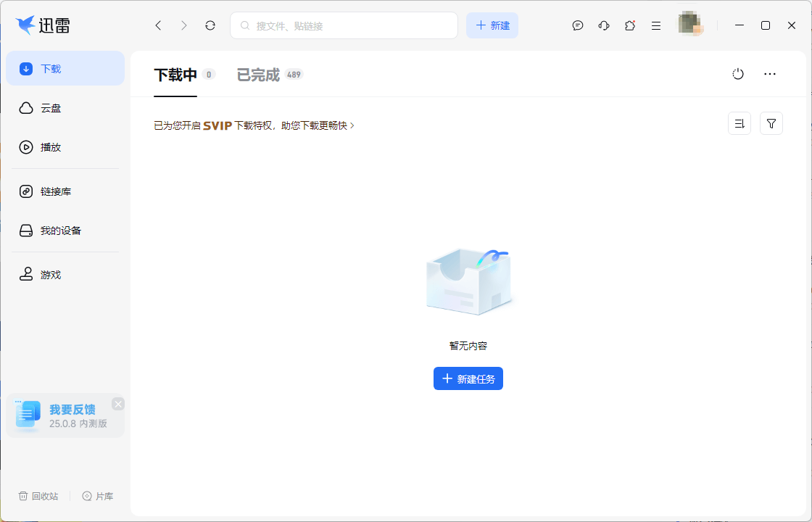Screen dimensions: 812x522
Task: Open the plugins puzzle piece icon
Action: (630, 25)
